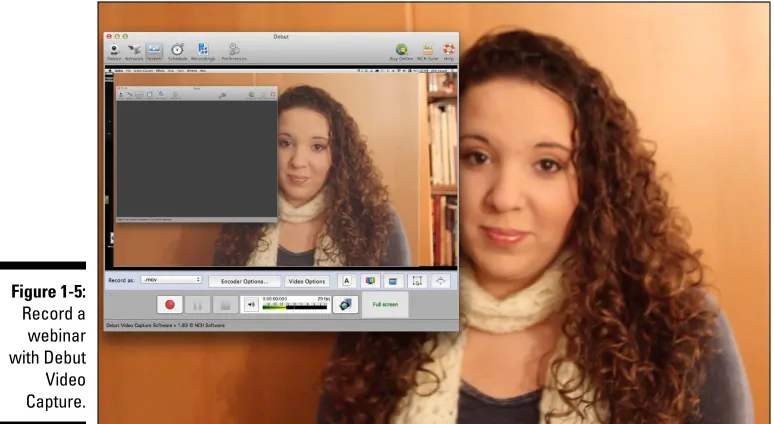Click the nested Debut window in preview
The image size is (774, 424).
click(196, 154)
